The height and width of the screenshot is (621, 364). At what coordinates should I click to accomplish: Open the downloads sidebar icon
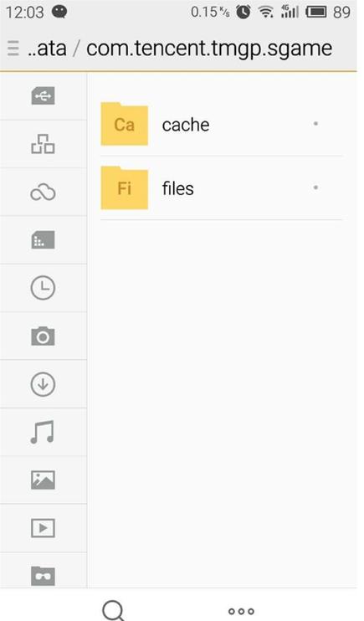tap(43, 384)
